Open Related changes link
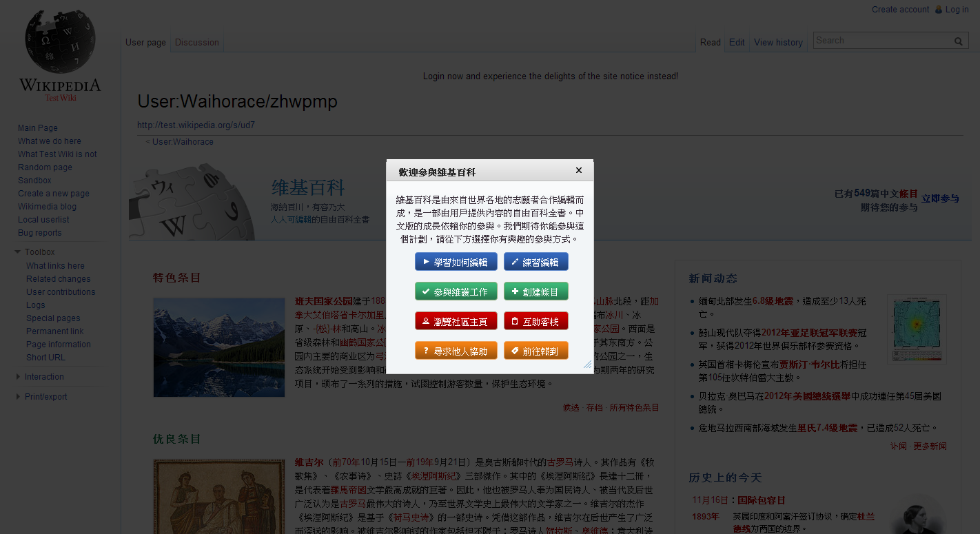Image resolution: width=980 pixels, height=534 pixels. click(59, 279)
